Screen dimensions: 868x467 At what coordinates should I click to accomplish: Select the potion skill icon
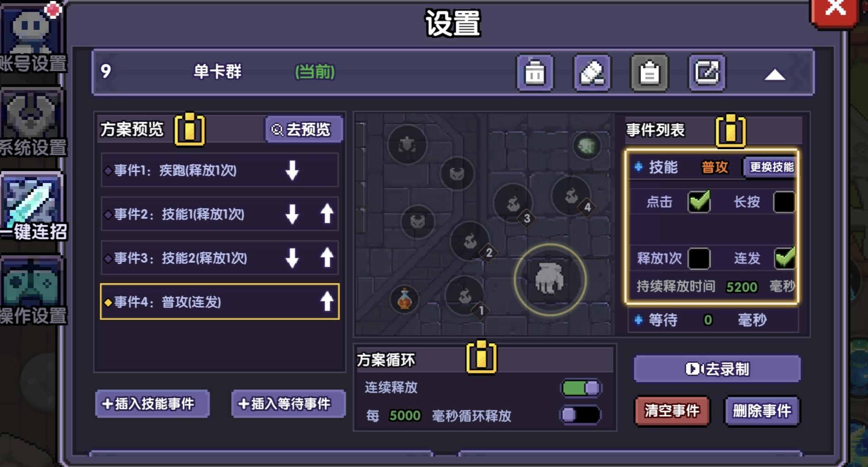point(404,299)
